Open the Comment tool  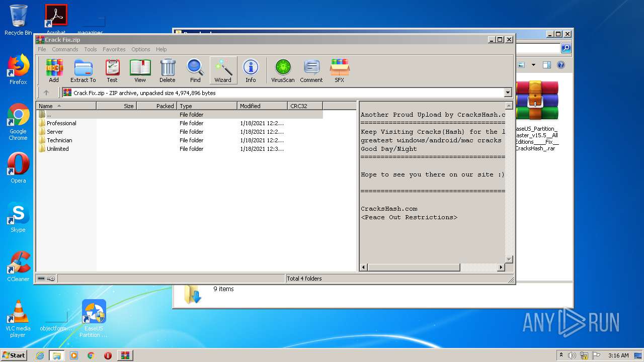click(311, 70)
